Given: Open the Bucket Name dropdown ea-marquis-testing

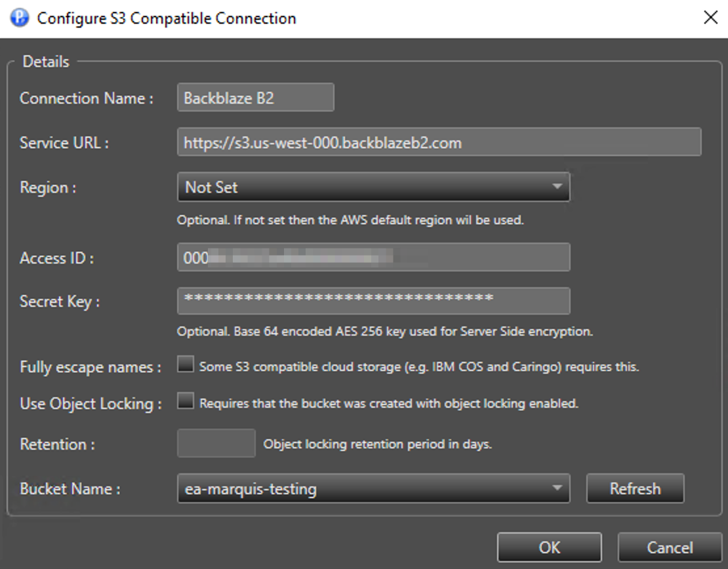Looking at the screenshot, I should coord(373,488).
